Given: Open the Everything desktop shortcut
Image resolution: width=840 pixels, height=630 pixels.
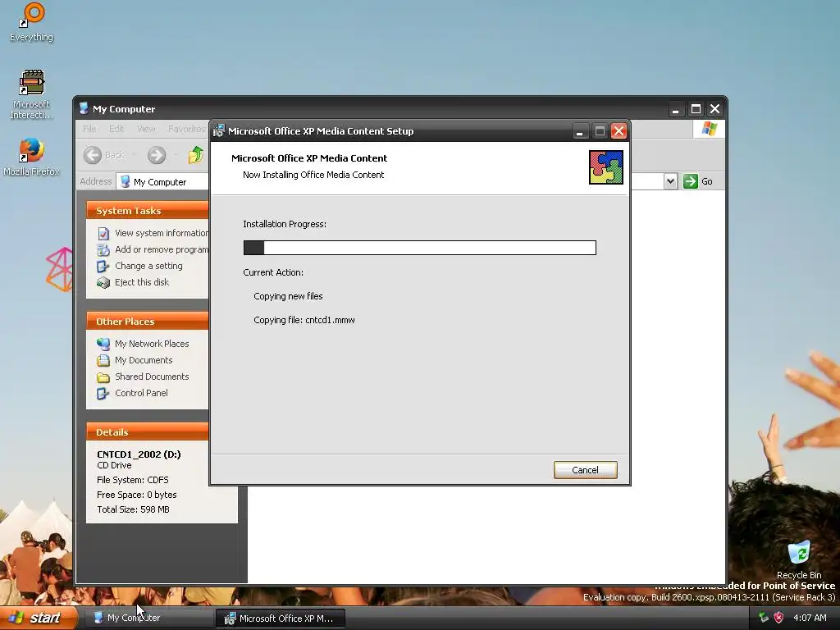Looking at the screenshot, I should click(x=32, y=22).
